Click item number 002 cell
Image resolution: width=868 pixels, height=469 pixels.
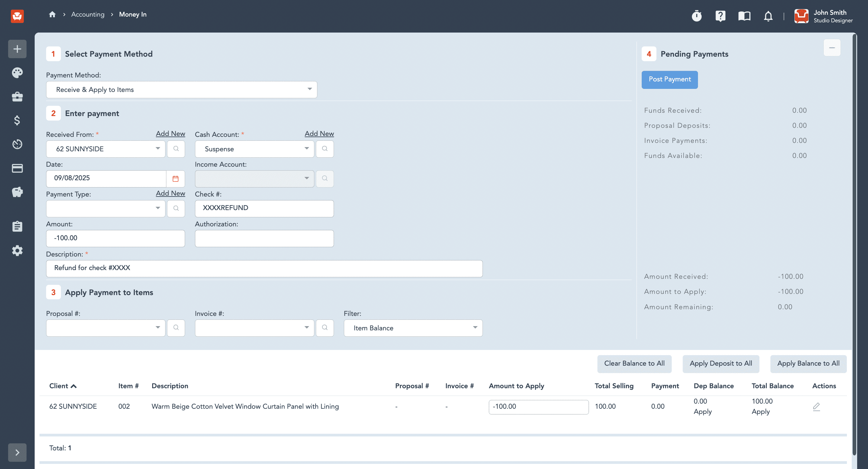124,406
